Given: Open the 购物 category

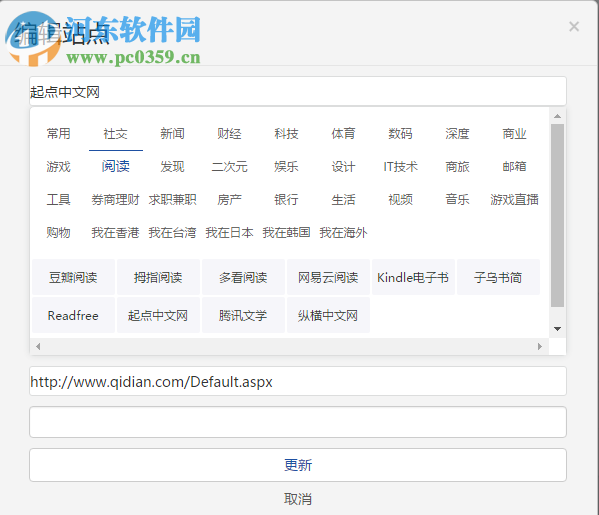Looking at the screenshot, I should coord(58,232).
